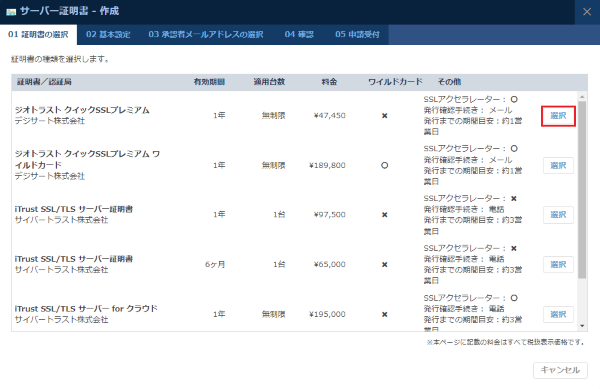Click the ジオトラスト クイックSSLプレミアム name in first row
Image resolution: width=600 pixels, height=389 pixels.
82,110
